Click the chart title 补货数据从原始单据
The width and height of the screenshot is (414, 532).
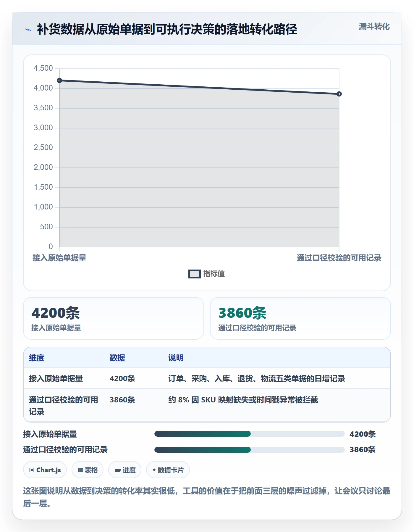click(x=167, y=29)
